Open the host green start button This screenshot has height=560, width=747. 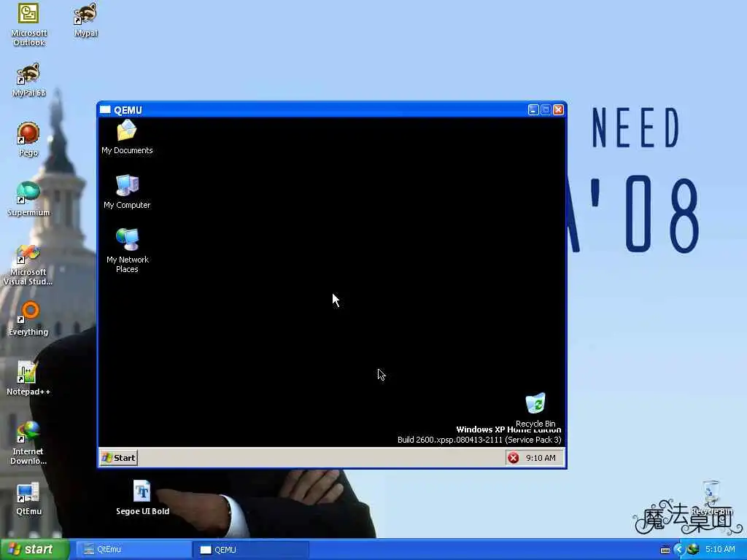pyautogui.click(x=34, y=549)
